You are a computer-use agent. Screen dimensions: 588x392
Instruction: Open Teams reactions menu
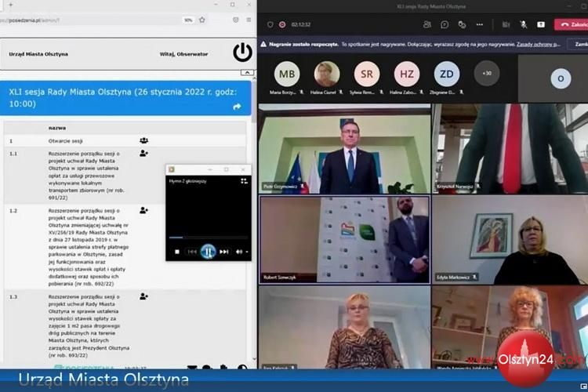462,24
